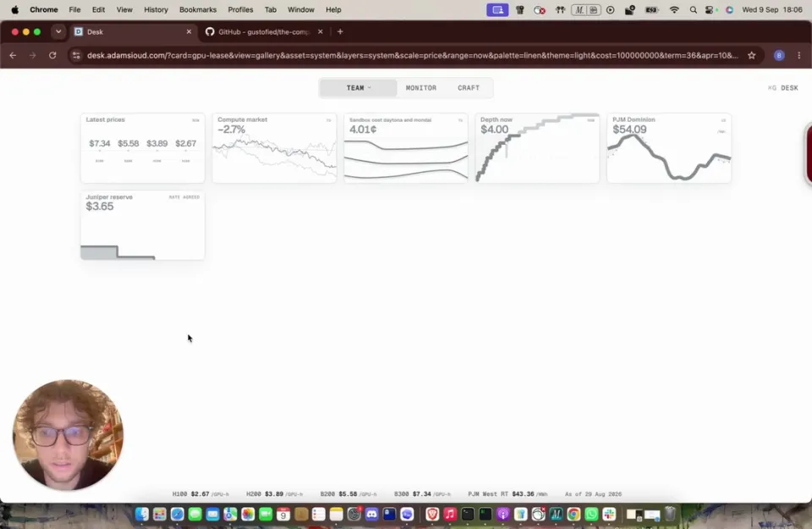Image resolution: width=812 pixels, height=529 pixels.
Task: Open the PJM Dominion card
Action: 669,147
